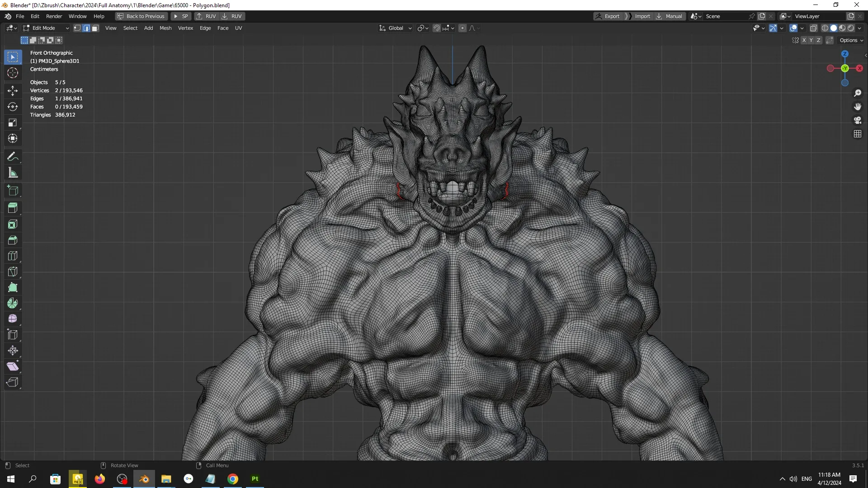The image size is (868, 488).
Task: Open the Mesh menu
Action: [165, 28]
